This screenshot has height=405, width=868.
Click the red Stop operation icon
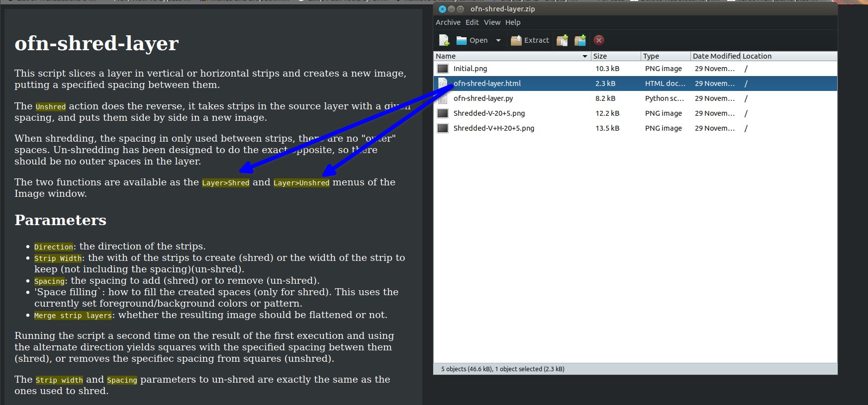pyautogui.click(x=599, y=40)
